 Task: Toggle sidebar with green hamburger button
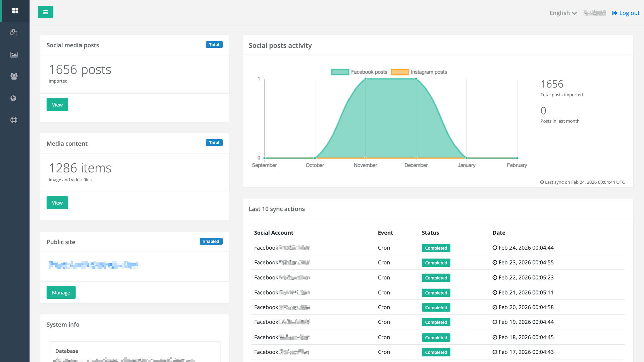[45, 12]
